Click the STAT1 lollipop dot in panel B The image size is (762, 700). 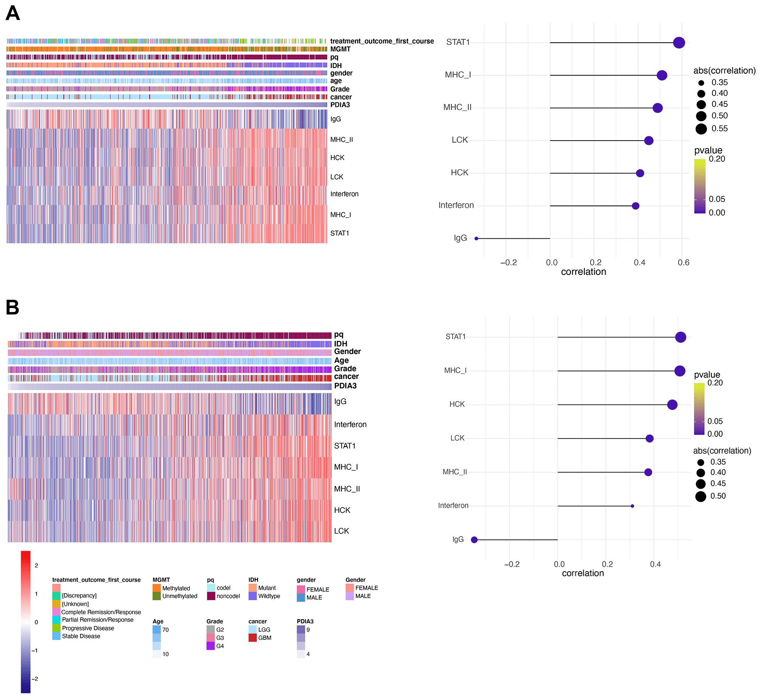[x=680, y=337]
